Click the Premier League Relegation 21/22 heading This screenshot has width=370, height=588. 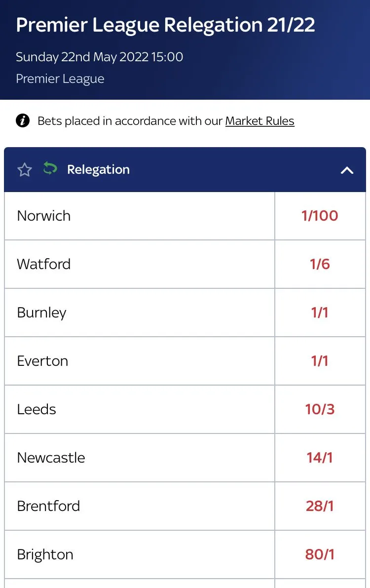(x=165, y=25)
